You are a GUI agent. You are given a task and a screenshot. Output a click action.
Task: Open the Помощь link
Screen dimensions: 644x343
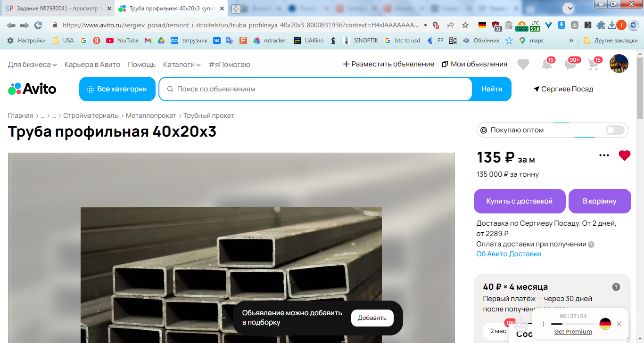point(141,64)
